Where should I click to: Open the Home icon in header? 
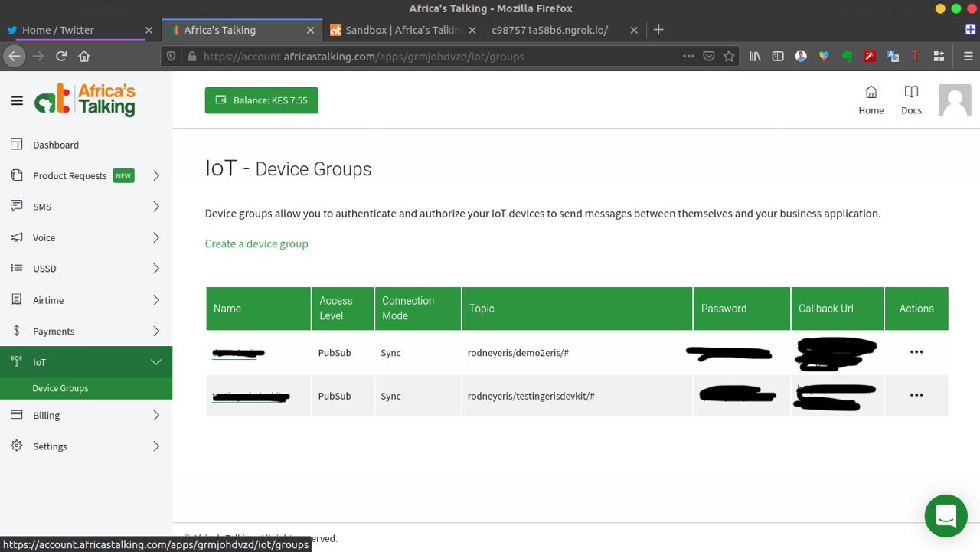point(871,100)
